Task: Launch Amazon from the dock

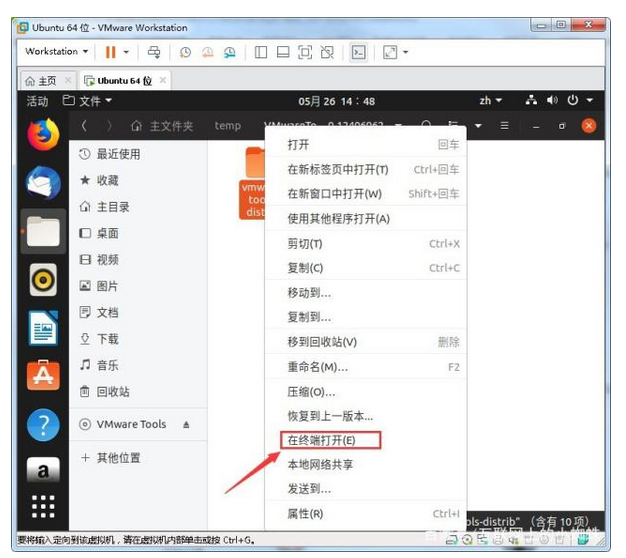Action: tap(43, 470)
